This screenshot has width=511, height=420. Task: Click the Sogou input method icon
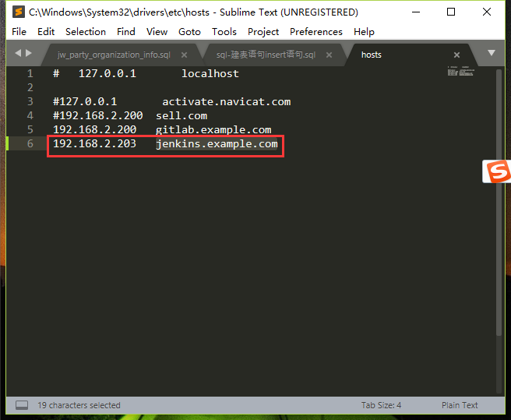[497, 171]
